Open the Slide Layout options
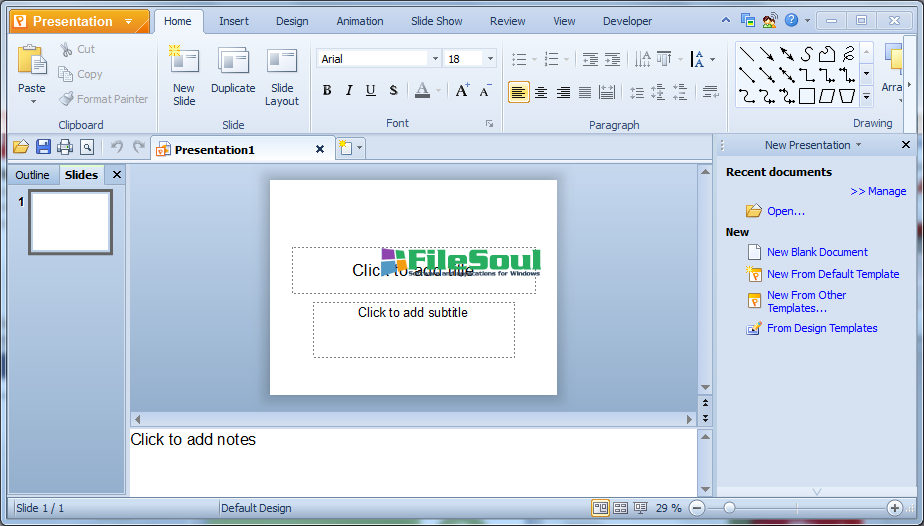This screenshot has height=526, width=924. point(282,62)
